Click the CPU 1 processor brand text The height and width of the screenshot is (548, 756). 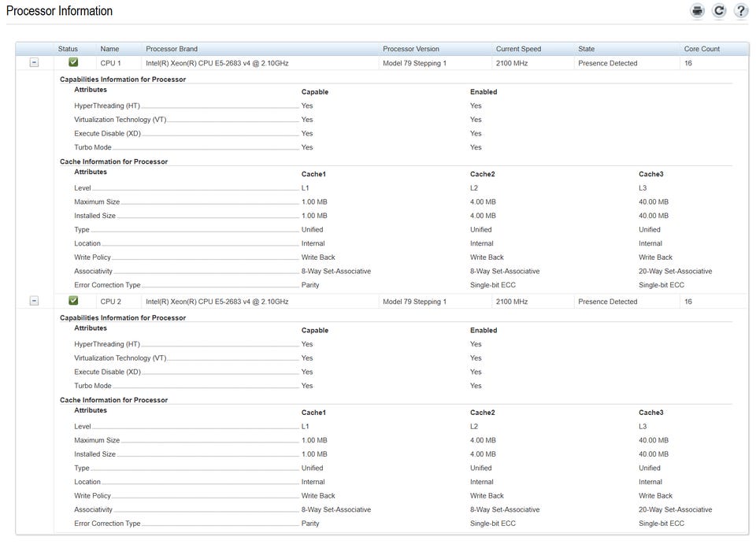(217, 63)
